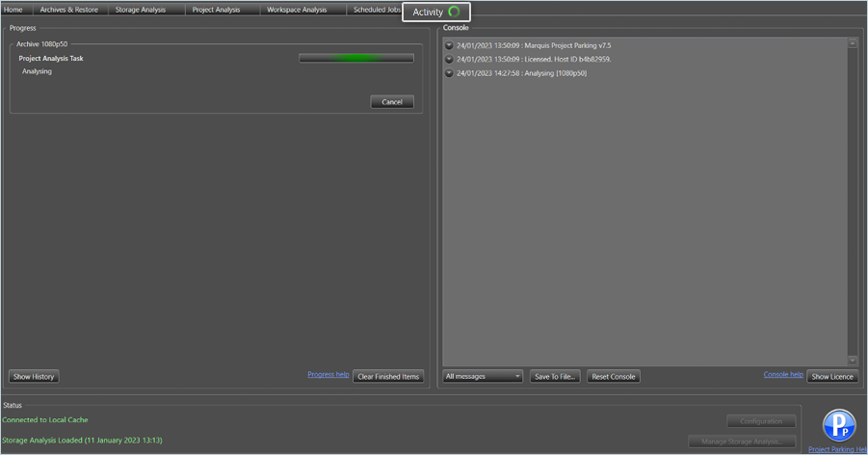The height and width of the screenshot is (455, 868).
Task: Go to the Storage Analysis tab
Action: [x=140, y=10]
